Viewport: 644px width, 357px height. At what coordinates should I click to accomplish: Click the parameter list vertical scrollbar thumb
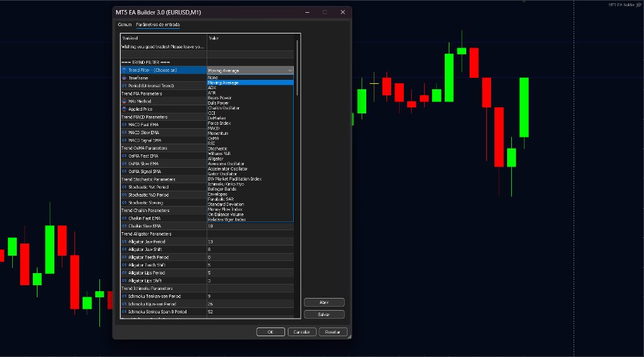297,68
